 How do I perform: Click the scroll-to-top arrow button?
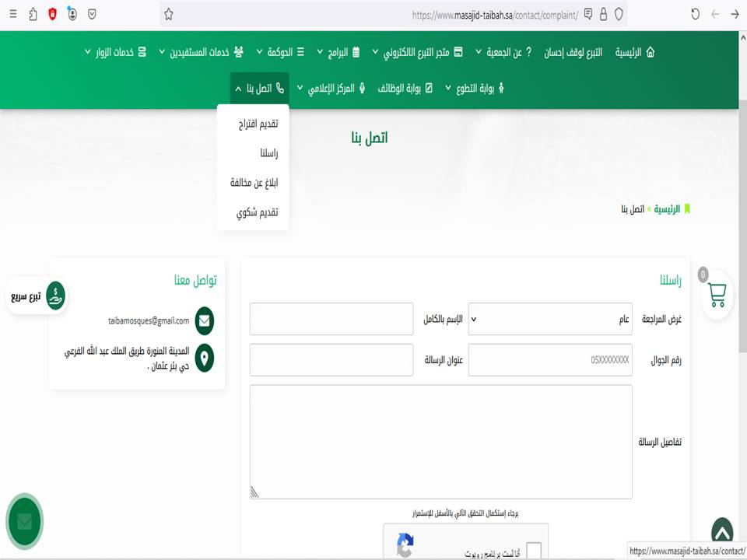coord(721,534)
